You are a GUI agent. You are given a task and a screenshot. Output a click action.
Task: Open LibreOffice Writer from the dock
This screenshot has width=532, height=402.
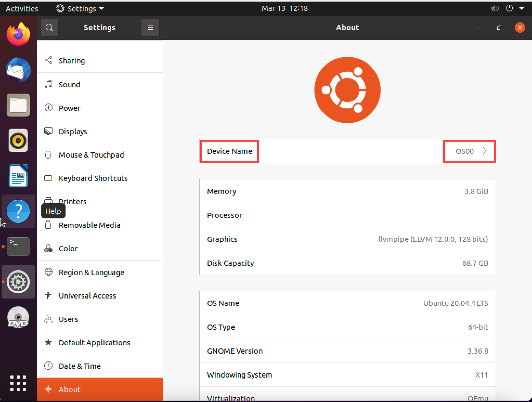point(18,176)
